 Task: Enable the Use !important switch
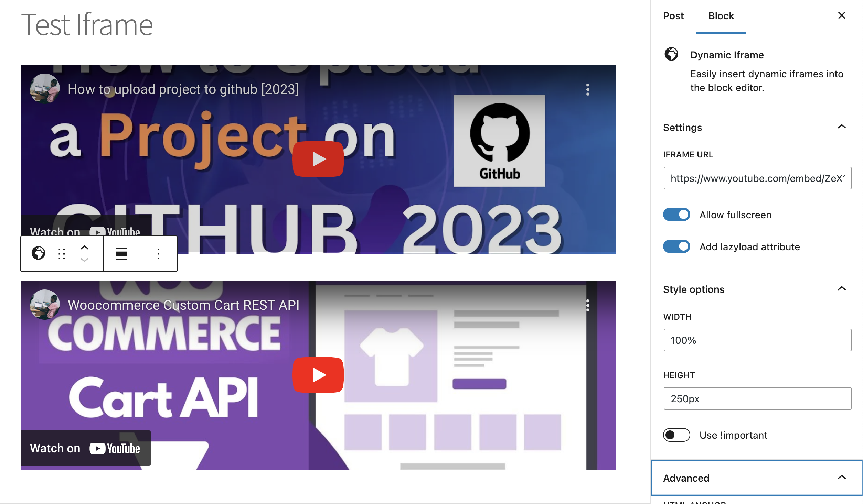[676, 435]
